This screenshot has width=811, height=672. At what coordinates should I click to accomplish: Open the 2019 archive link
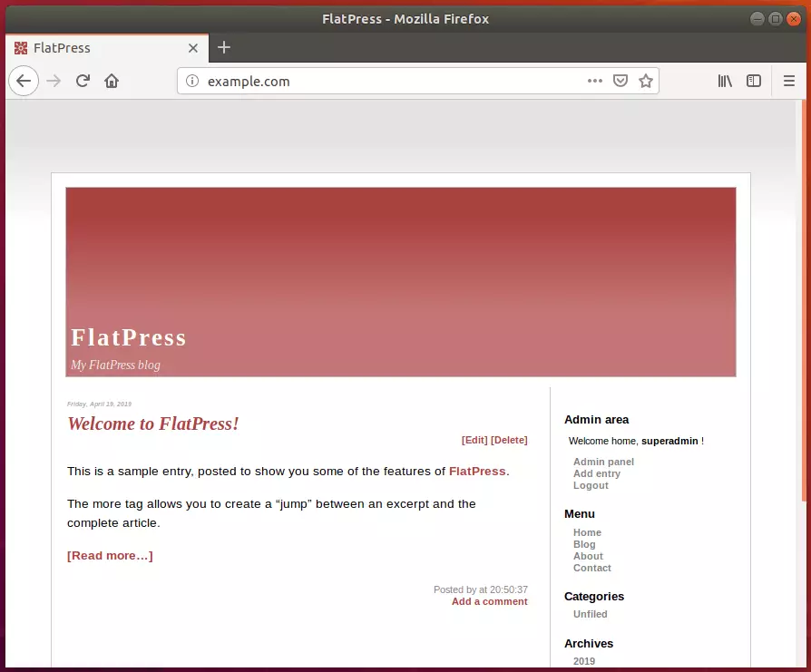click(584, 661)
